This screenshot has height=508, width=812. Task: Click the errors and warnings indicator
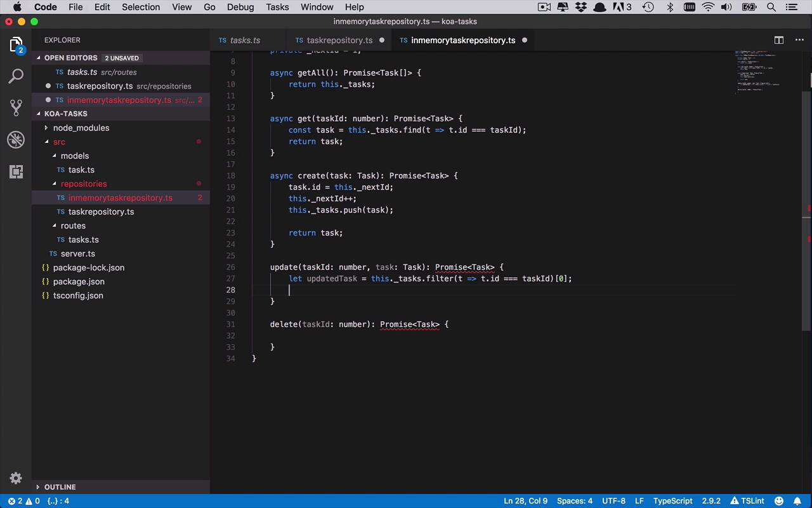[23, 501]
